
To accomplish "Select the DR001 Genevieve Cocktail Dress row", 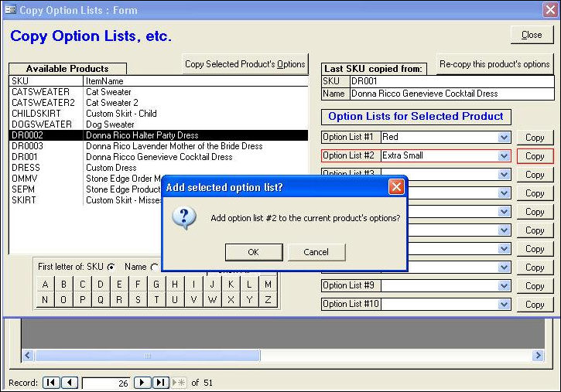I will [158, 157].
